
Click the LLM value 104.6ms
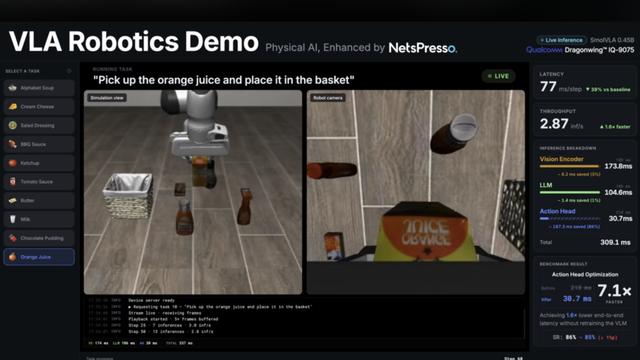click(618, 192)
